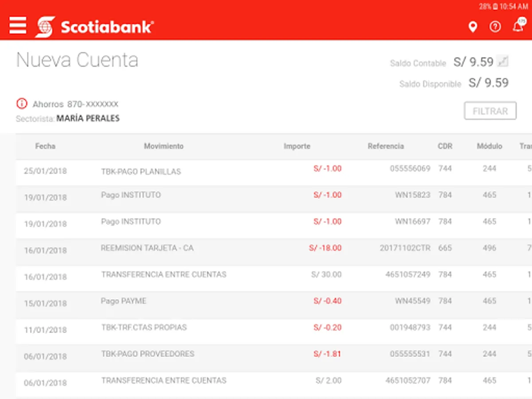Tap sectorista name MARÍA PERALES
This screenshot has height=399, width=532.
(88, 118)
